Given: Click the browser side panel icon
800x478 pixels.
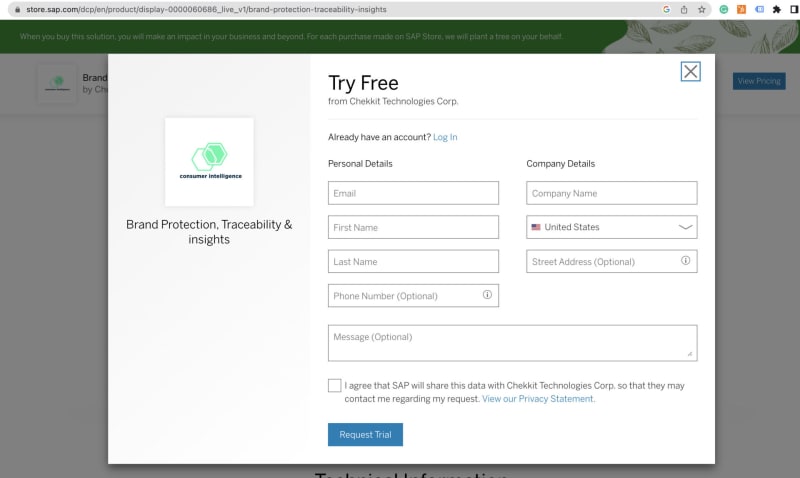Looking at the screenshot, I should (794, 9).
